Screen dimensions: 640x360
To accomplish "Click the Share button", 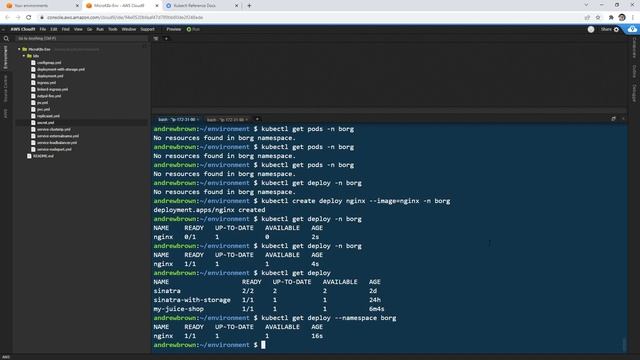I will [606, 29].
